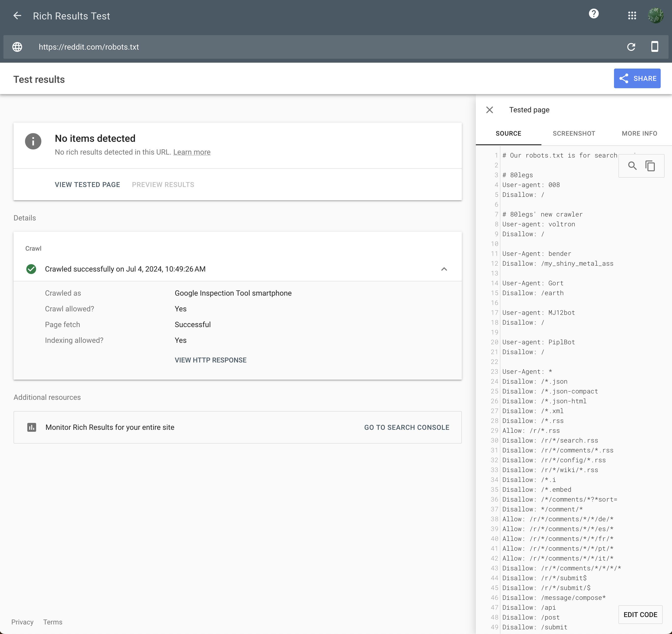Image resolution: width=672 pixels, height=634 pixels.
Task: Collapse the Crawled successfully section
Action: coord(444,269)
